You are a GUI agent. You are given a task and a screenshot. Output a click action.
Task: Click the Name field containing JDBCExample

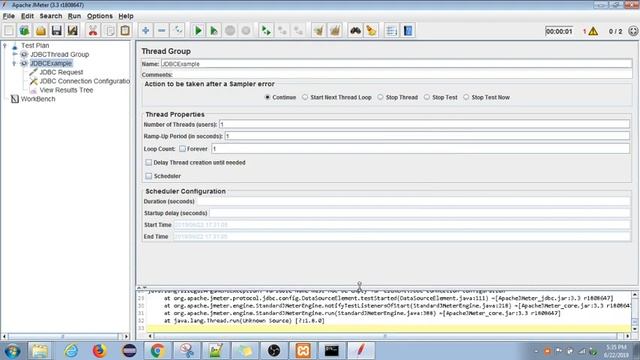(x=396, y=64)
